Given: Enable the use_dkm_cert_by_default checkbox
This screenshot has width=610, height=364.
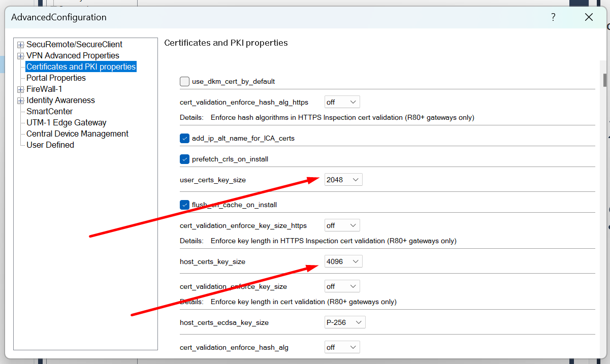Looking at the screenshot, I should click(184, 81).
